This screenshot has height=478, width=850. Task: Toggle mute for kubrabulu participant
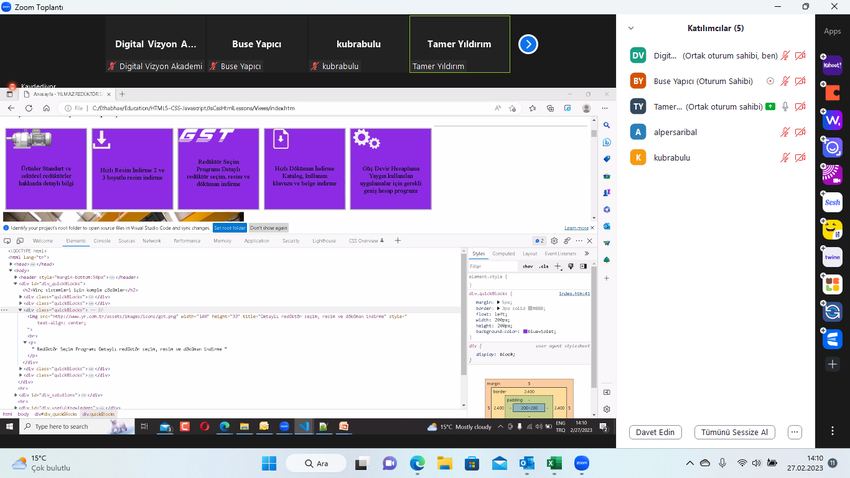[785, 157]
